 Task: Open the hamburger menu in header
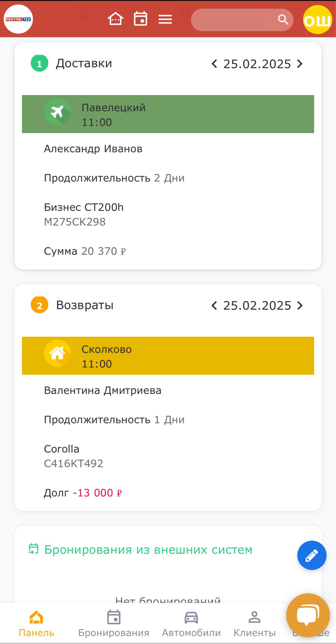[x=165, y=19]
